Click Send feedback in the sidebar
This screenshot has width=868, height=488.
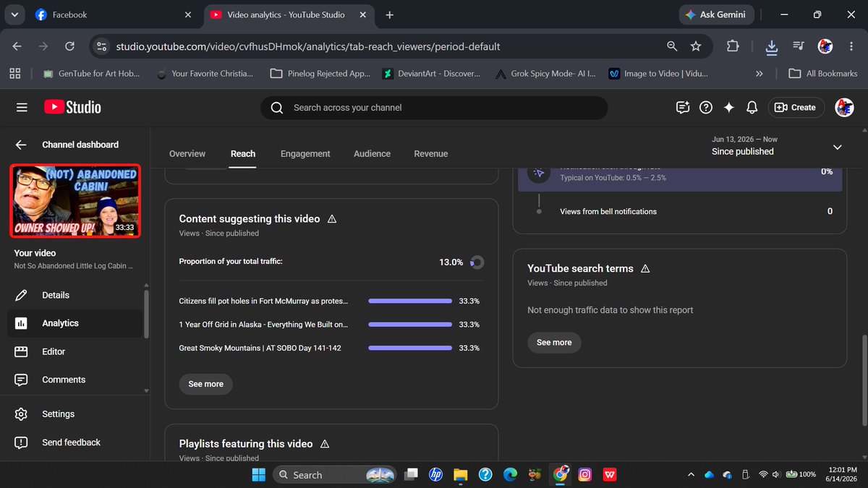[x=76, y=442]
